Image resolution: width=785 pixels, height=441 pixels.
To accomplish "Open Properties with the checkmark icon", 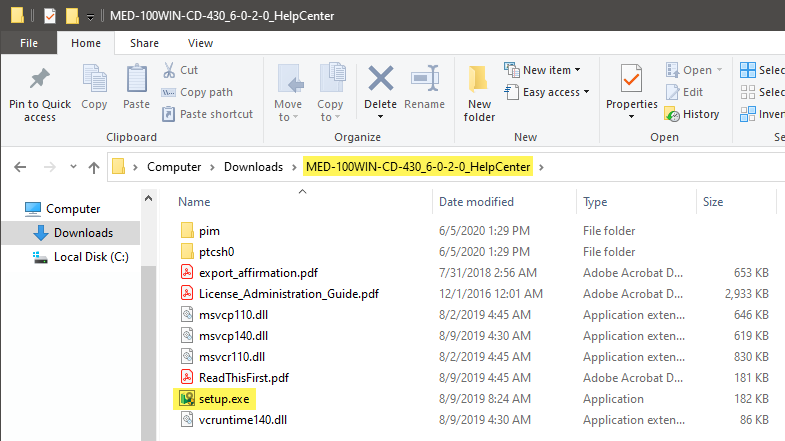I will 631,80.
